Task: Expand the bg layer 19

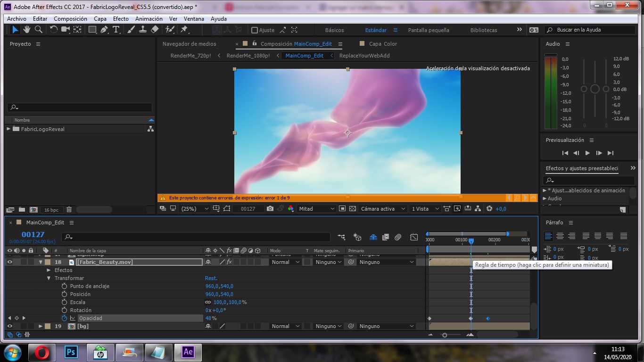Action: (x=41, y=326)
